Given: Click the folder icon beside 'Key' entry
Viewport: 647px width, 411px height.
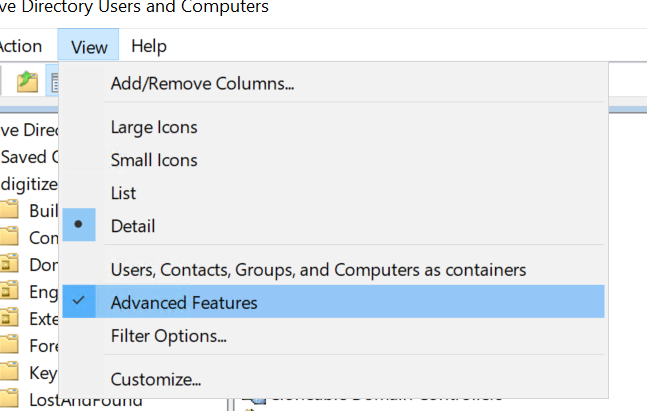Looking at the screenshot, I should point(10,373).
